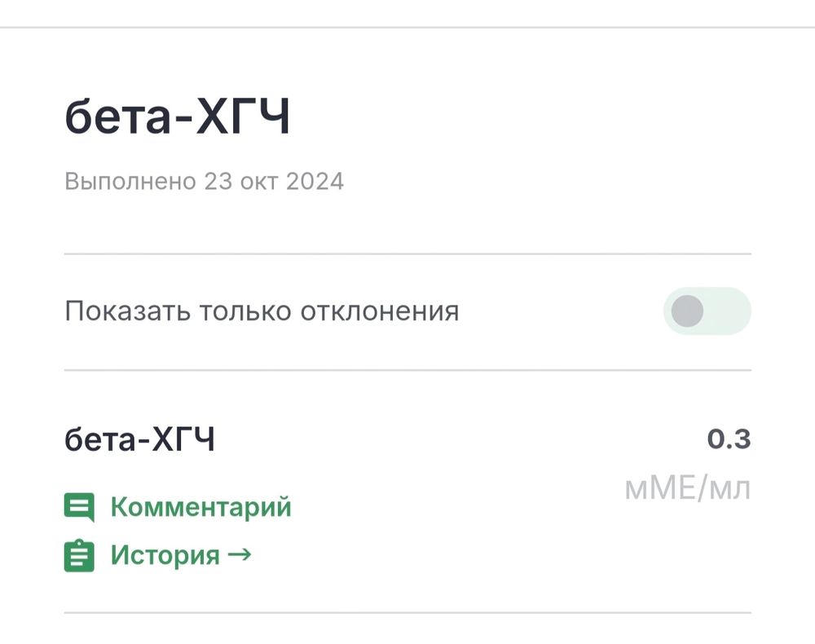Open the бета-ХГЧ result details row
The image size is (815, 644).
139,439
